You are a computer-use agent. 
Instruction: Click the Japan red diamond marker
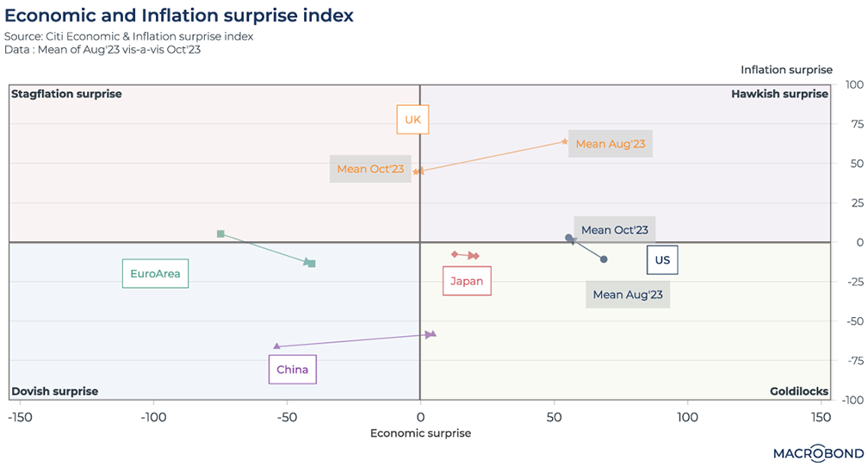(x=455, y=254)
